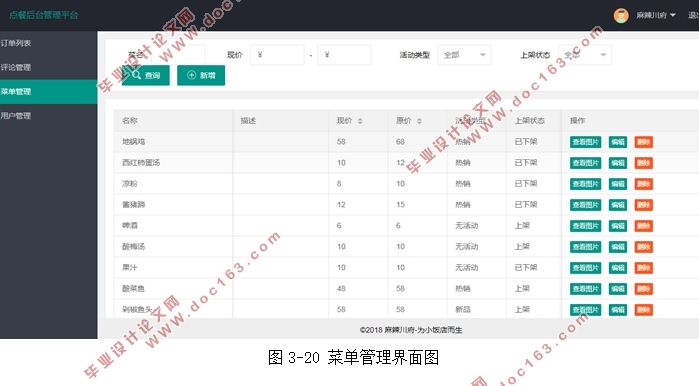Edit the 剁椒鱼头 row
The height and width of the screenshot is (386, 699).
pos(618,310)
